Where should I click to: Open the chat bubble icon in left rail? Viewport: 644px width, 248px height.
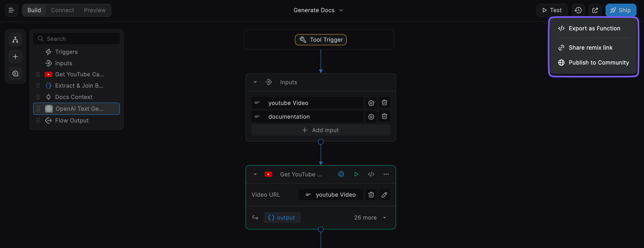[x=15, y=74]
